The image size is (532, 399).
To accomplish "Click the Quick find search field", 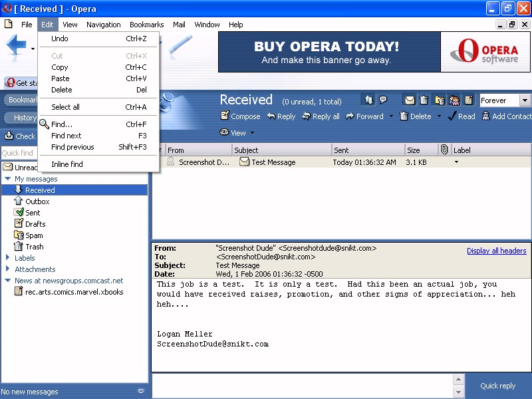I will click(19, 153).
